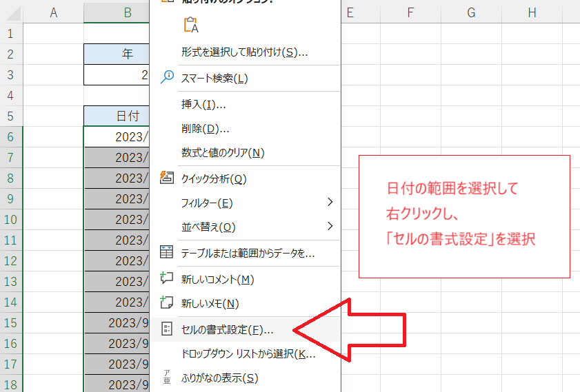Click the Smart Lookup magnifier icon
The image size is (580, 392).
coord(167,77)
